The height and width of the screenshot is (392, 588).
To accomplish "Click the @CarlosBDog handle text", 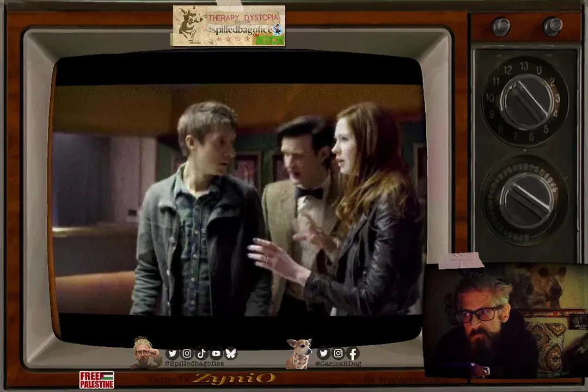I will tap(338, 364).
